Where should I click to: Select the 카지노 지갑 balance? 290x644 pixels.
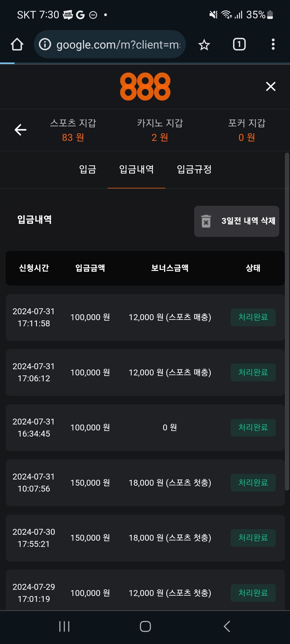160,130
